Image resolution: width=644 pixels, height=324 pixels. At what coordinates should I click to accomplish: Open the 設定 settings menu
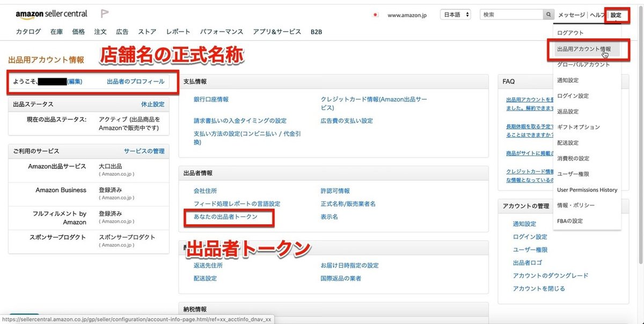click(616, 16)
